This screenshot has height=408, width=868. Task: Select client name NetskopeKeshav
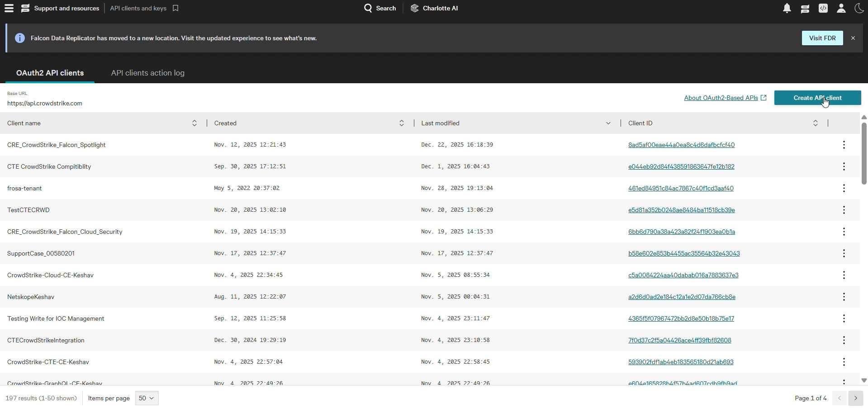31,297
